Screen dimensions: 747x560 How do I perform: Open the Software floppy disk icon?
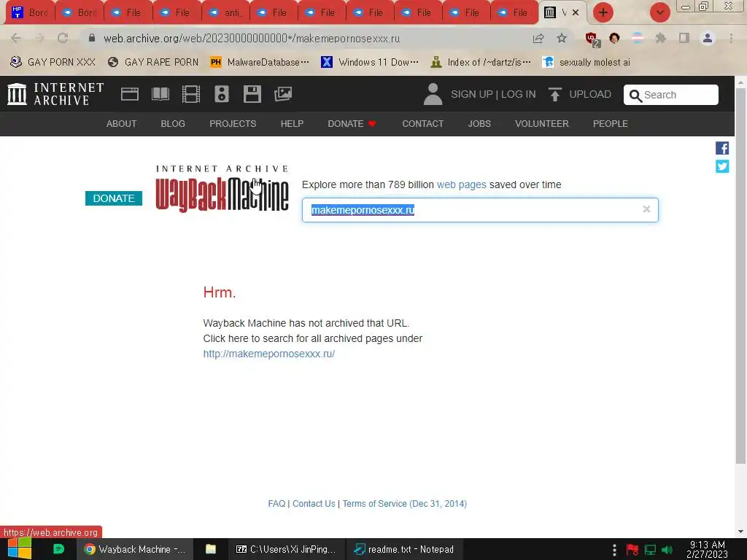click(252, 94)
